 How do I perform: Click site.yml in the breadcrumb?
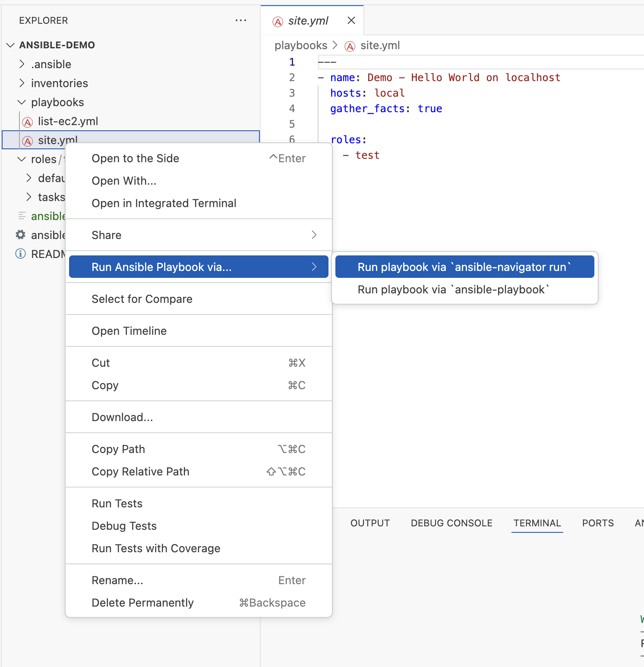380,45
